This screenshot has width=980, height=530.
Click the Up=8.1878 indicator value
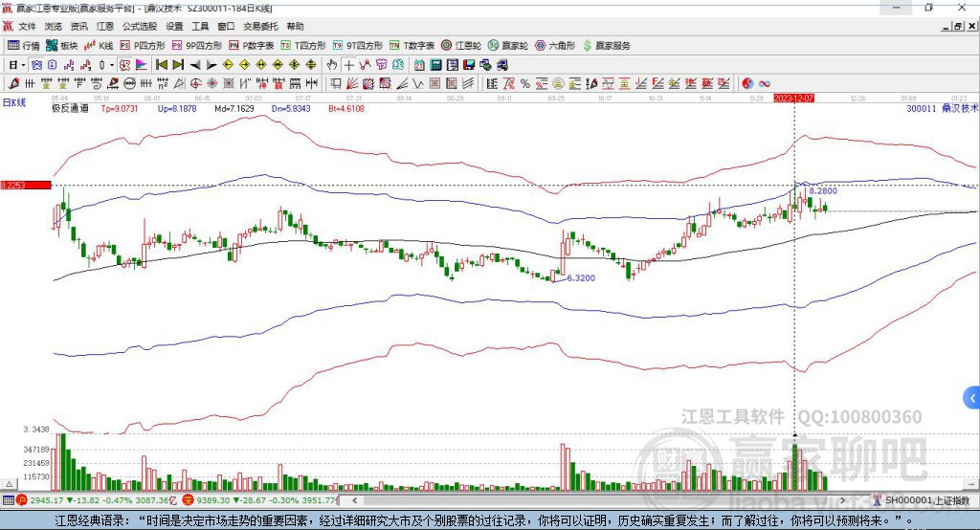point(177,109)
